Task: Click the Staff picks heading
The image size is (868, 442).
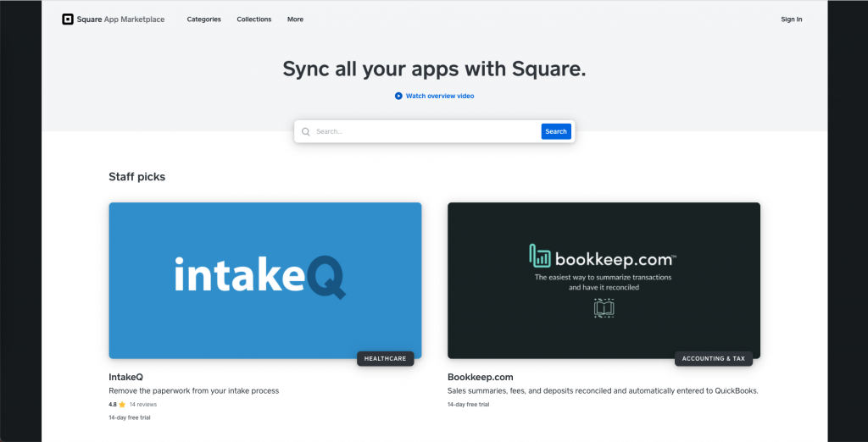Action: [x=136, y=177]
